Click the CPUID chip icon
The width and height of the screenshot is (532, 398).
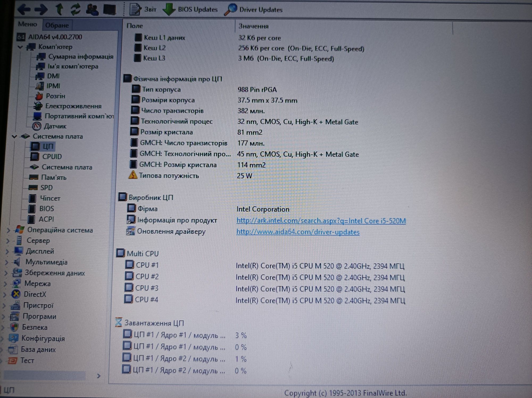point(35,157)
